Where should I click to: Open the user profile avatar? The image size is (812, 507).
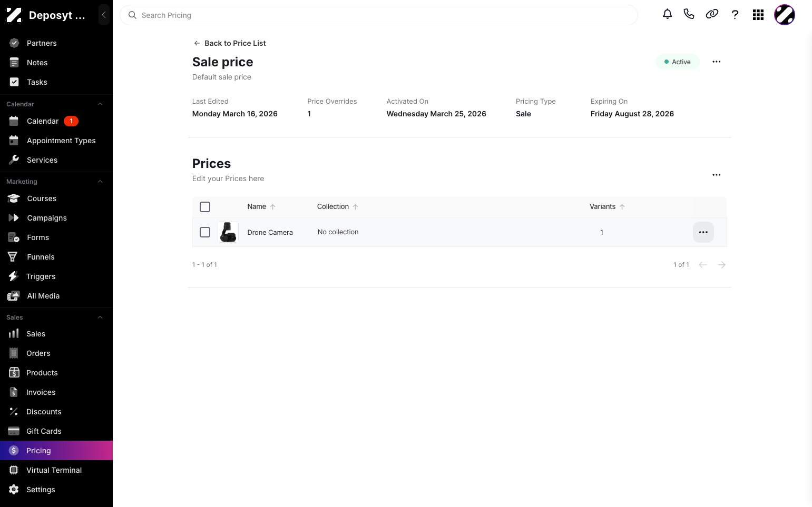click(x=784, y=15)
